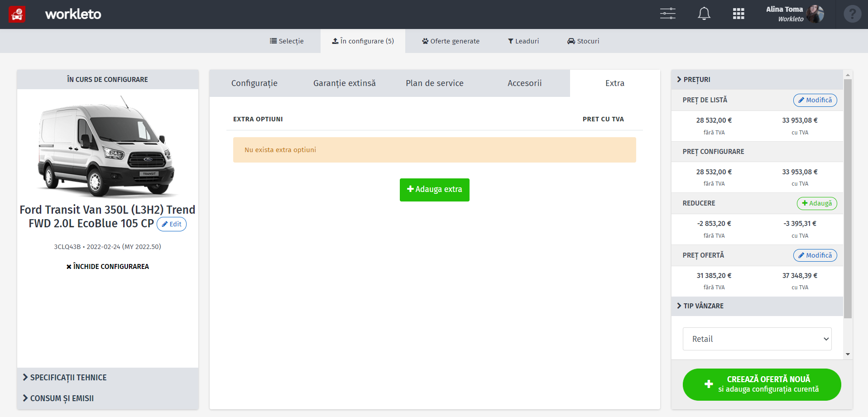Open the help question mark icon
Image resolution: width=868 pixels, height=417 pixels.
coord(852,14)
